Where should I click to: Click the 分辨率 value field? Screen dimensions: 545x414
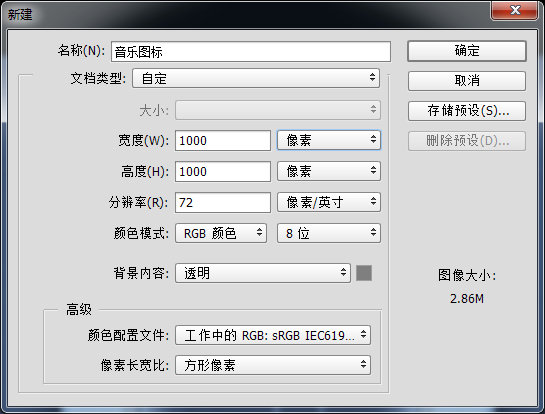(223, 202)
